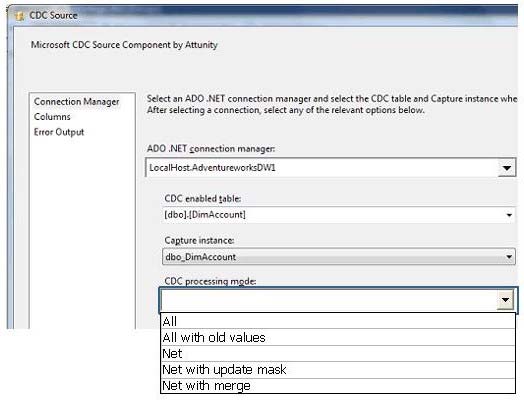Select the All processing mode option
This screenshot has height=400, width=524.
tap(338, 321)
